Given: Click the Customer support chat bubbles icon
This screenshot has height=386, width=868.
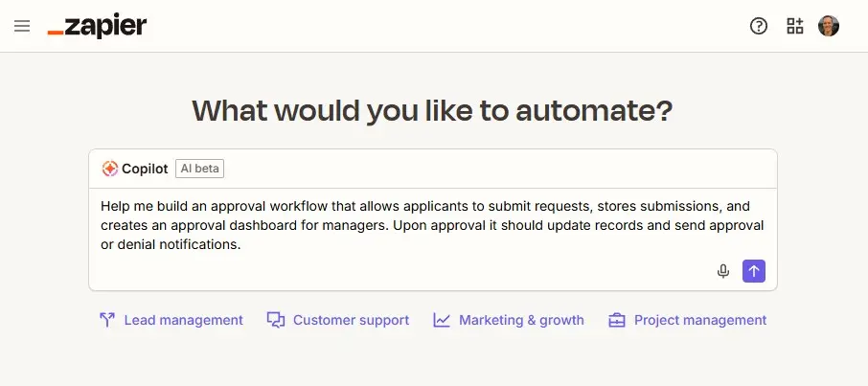Looking at the screenshot, I should (x=276, y=320).
